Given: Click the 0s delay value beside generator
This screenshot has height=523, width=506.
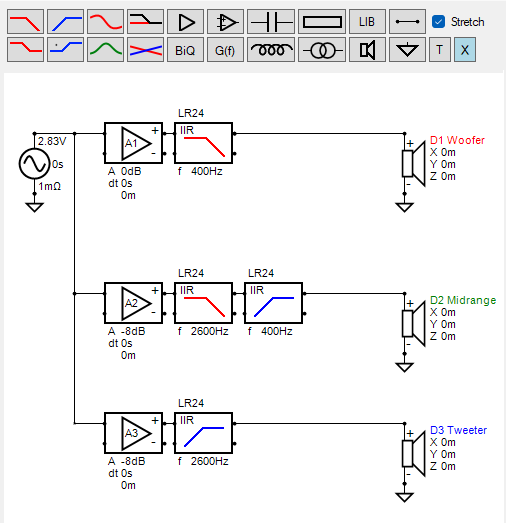Looking at the screenshot, I should click(x=58, y=164).
